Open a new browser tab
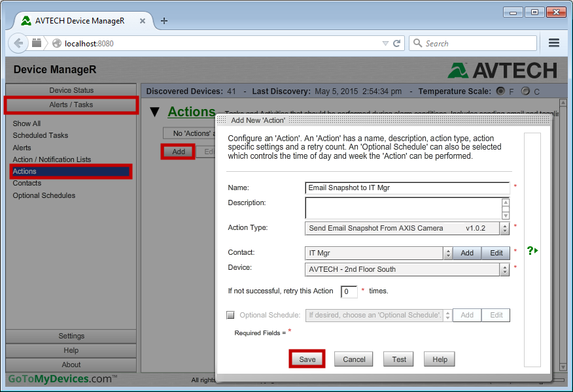573x392 pixels. pyautogui.click(x=164, y=20)
